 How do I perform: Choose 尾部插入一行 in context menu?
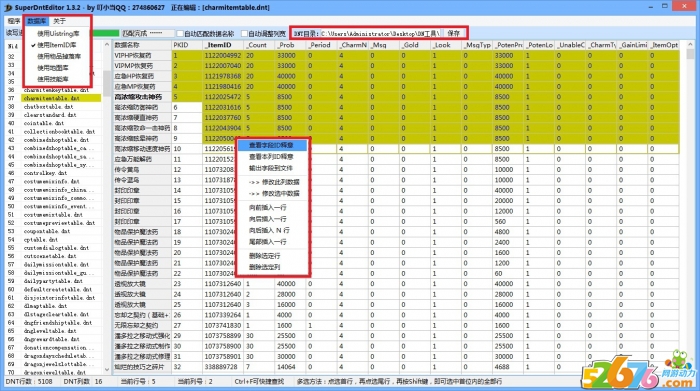click(x=271, y=242)
